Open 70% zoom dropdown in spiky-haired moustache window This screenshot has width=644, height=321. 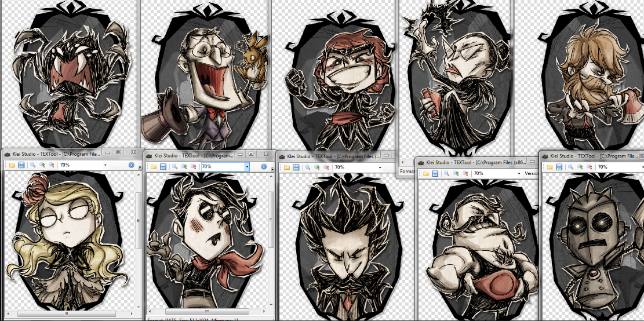coord(380,167)
